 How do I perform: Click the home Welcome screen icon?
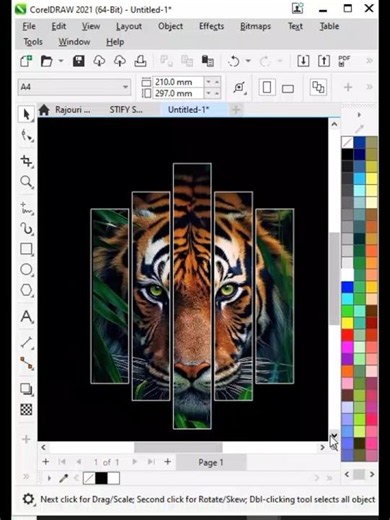coord(44,110)
